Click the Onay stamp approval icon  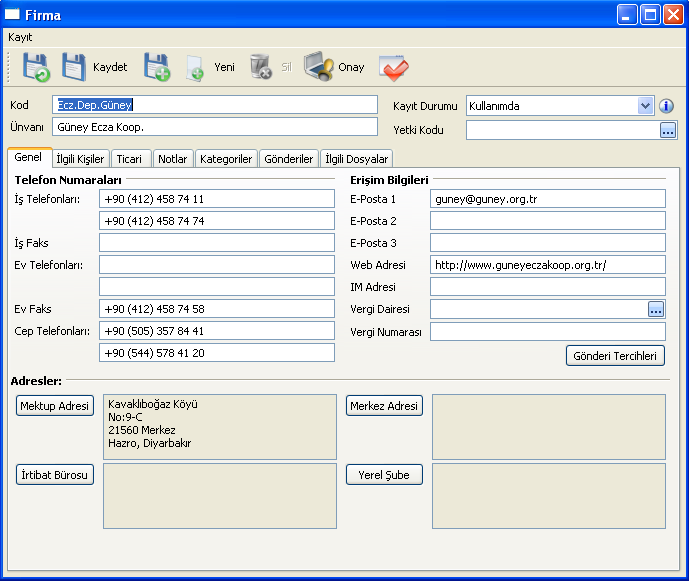click(319, 66)
